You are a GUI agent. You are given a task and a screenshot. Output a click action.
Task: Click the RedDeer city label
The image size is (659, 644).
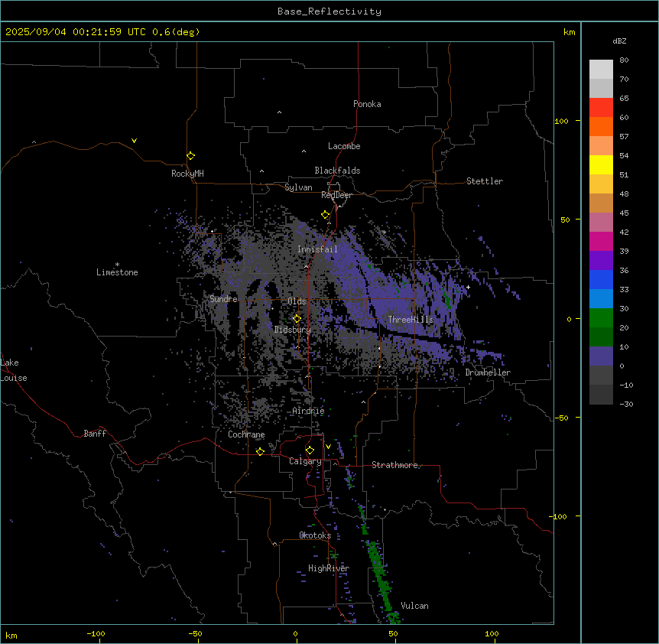(x=336, y=195)
